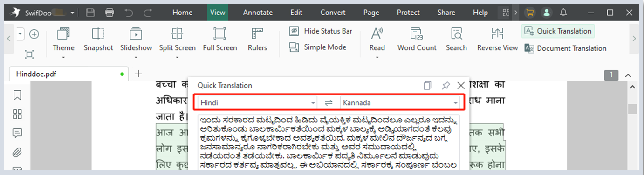Image resolution: width=644 pixels, height=175 pixels.
Task: Click the Print icon in title bar
Action: (x=110, y=13)
